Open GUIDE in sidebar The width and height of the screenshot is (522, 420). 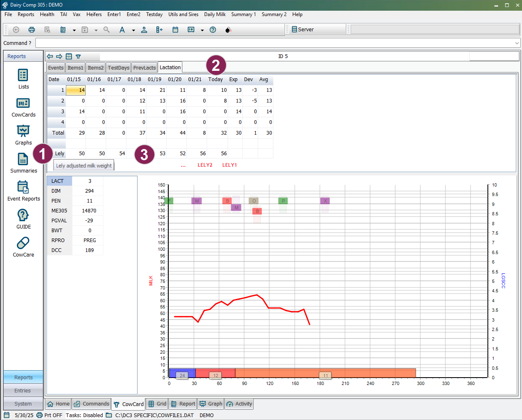coord(23,219)
